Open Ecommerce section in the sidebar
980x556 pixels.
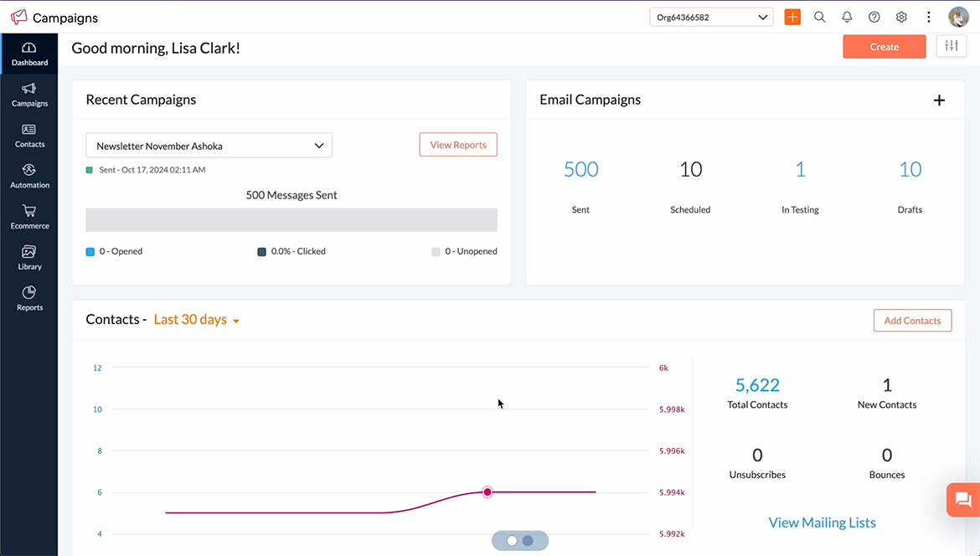[29, 216]
